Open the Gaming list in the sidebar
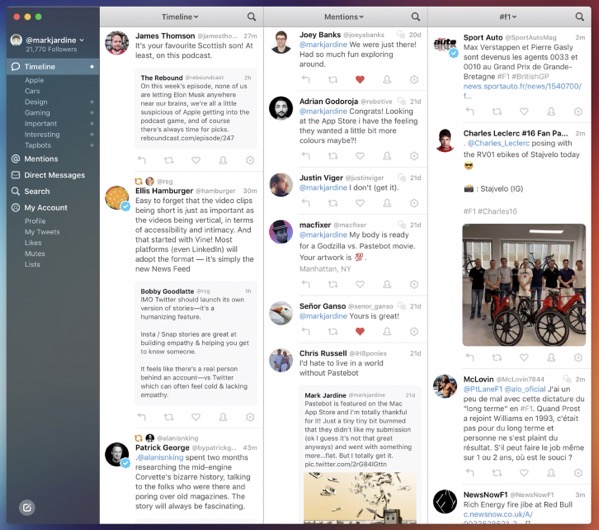The height and width of the screenshot is (530, 599). pyautogui.click(x=37, y=113)
